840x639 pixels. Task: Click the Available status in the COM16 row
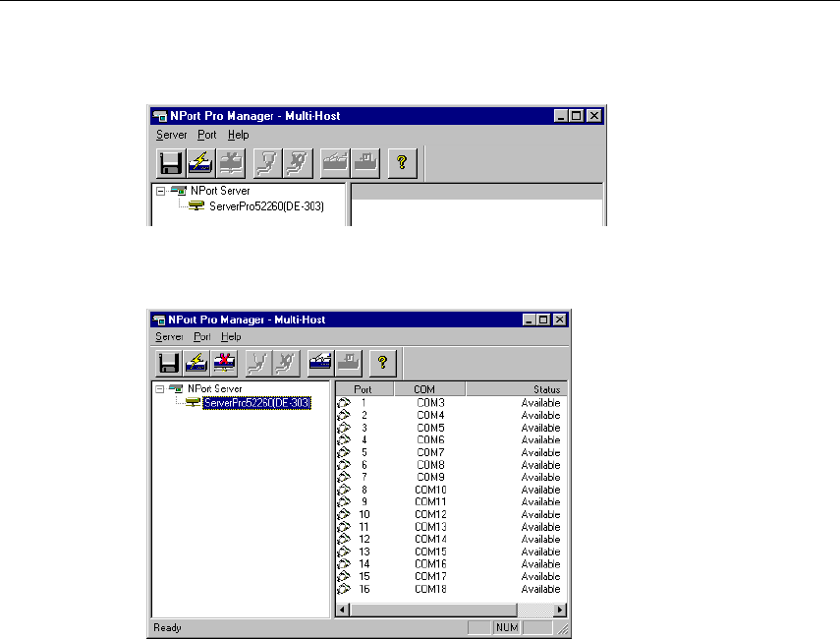(541, 564)
